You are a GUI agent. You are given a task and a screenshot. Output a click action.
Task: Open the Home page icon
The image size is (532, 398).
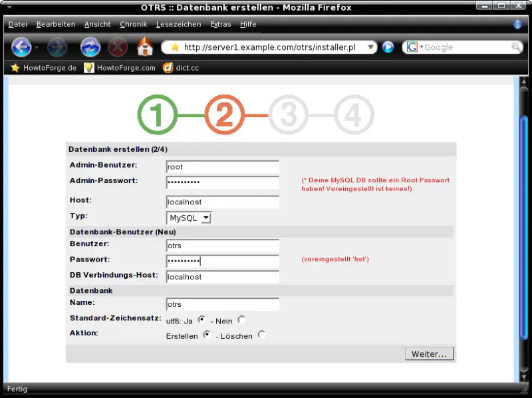pyautogui.click(x=145, y=47)
